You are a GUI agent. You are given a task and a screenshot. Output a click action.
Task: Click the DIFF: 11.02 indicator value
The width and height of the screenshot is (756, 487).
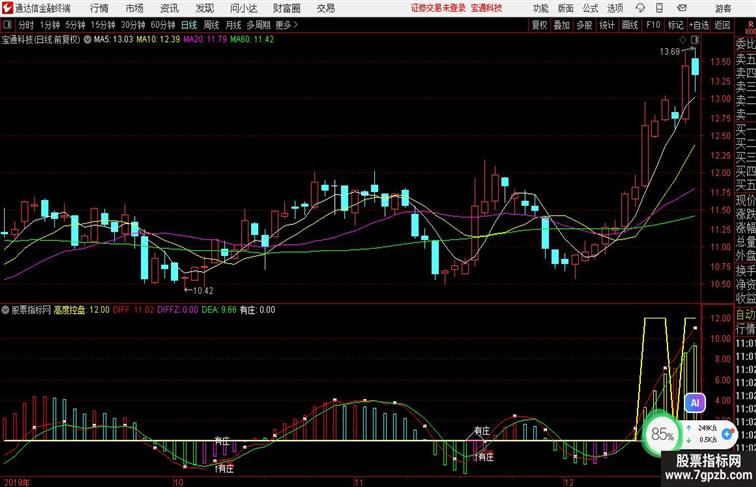pyautogui.click(x=134, y=310)
